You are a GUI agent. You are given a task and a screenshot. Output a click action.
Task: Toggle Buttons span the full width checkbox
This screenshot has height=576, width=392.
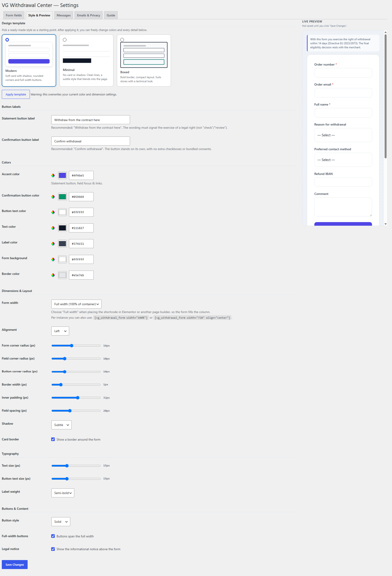tap(53, 536)
